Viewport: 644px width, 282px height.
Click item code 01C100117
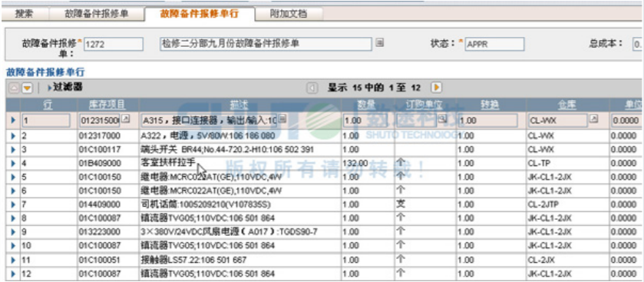coord(99,149)
